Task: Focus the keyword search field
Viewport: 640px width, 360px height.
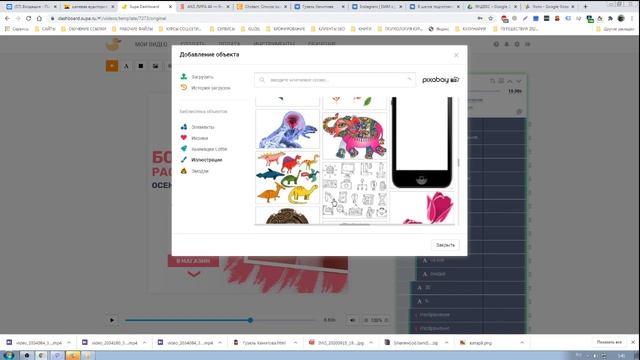Action: pos(335,80)
